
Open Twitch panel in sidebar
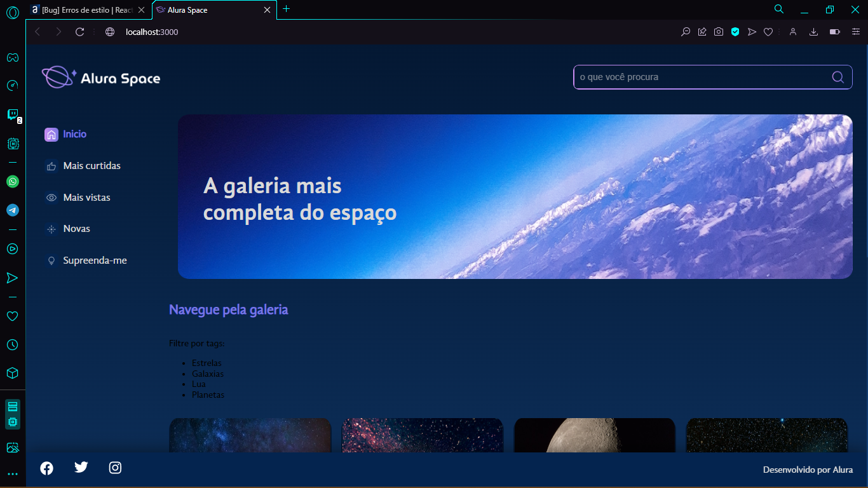click(x=12, y=114)
